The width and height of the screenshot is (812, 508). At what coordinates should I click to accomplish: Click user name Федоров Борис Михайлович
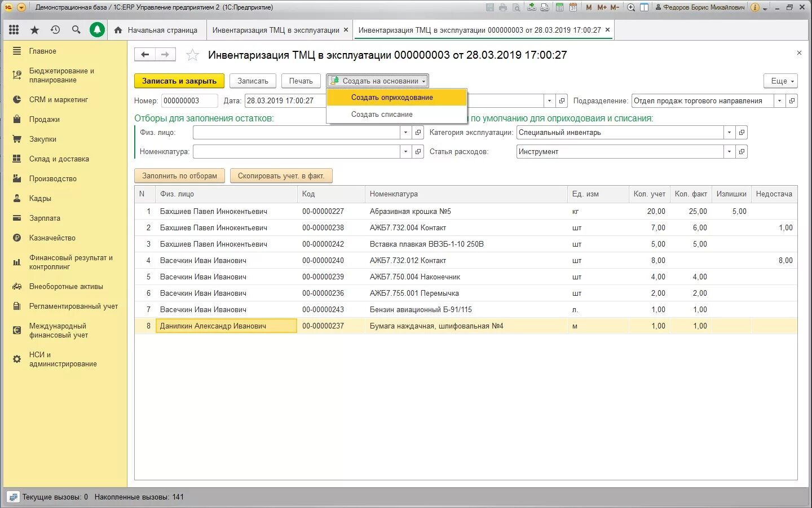[703, 7]
